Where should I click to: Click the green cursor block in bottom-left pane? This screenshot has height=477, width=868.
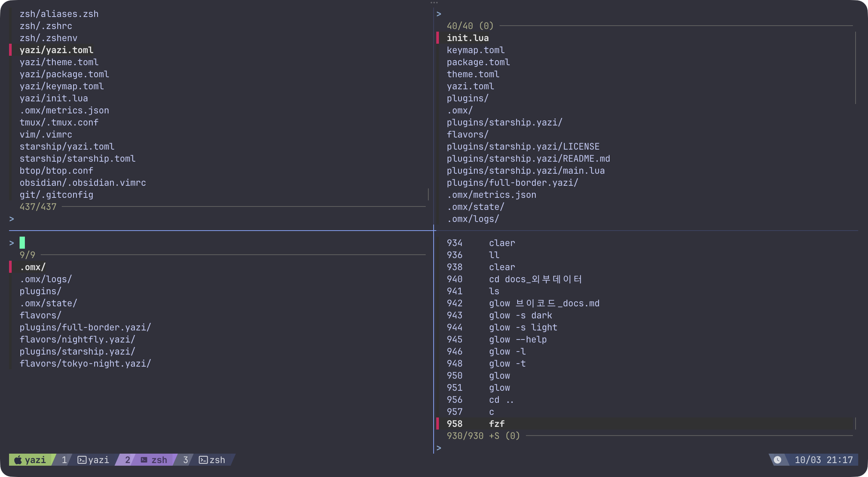pos(22,243)
